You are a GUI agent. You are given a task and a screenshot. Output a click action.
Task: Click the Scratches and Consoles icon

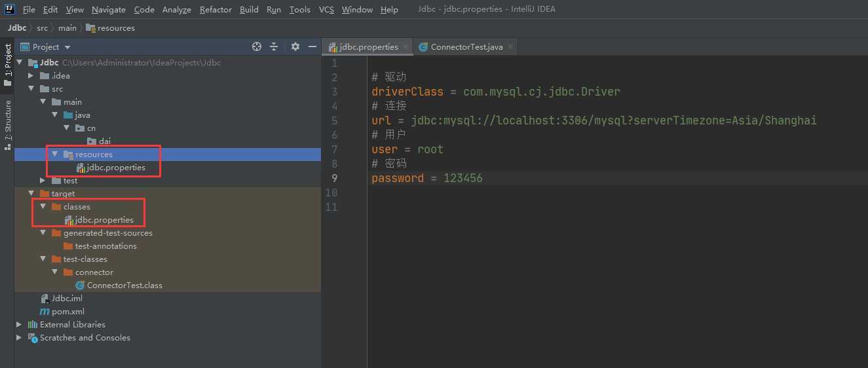32,338
